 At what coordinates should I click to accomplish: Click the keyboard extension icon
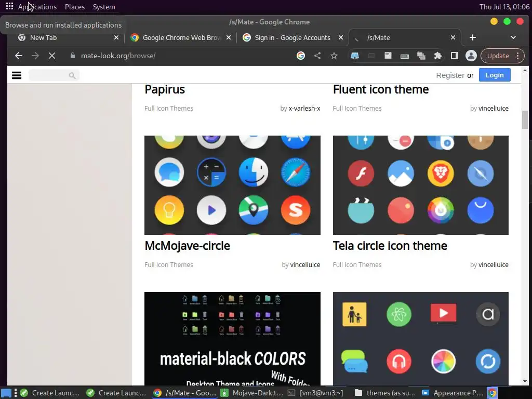404,56
